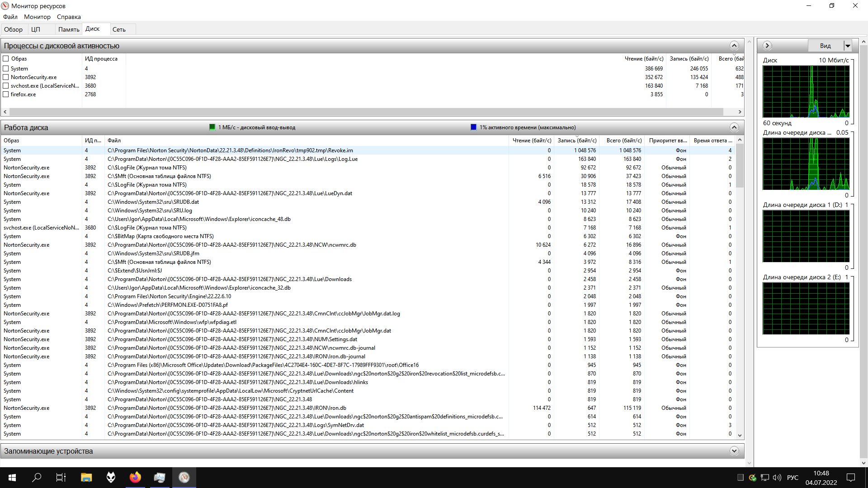Select the iconcache_48.db file row
The height and width of the screenshot is (488, 868).
tap(368, 219)
